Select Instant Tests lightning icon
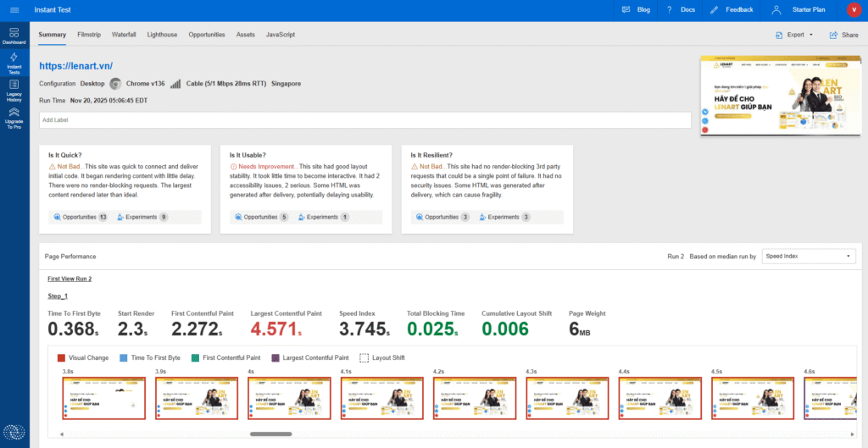868x448 pixels. click(x=14, y=57)
